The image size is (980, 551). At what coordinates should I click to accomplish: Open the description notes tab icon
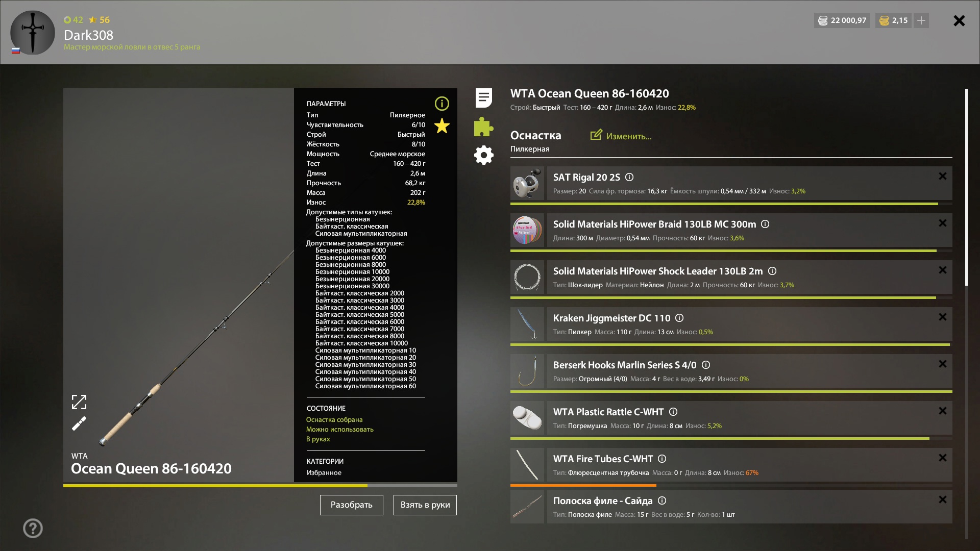coord(483,98)
